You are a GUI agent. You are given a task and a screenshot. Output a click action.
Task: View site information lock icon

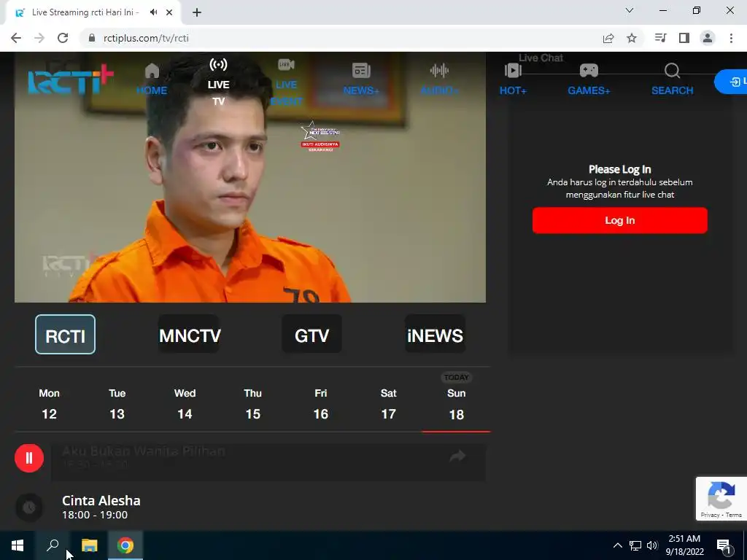click(92, 38)
